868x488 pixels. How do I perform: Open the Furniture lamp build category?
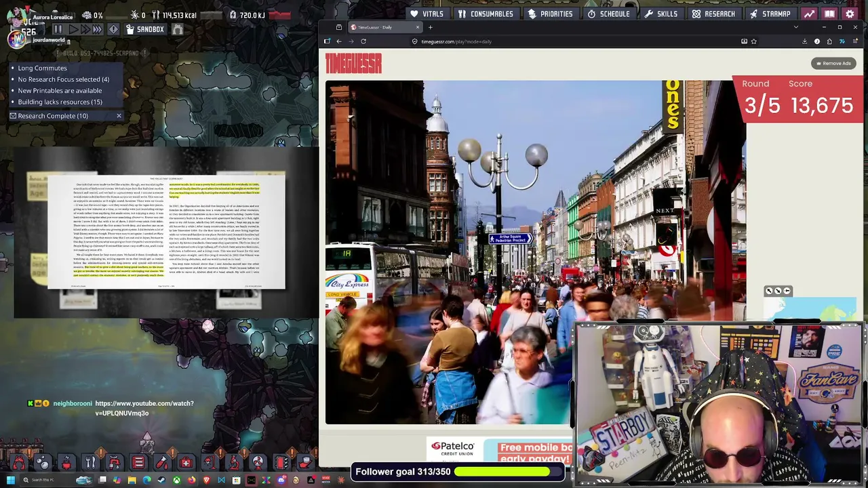coord(210,463)
